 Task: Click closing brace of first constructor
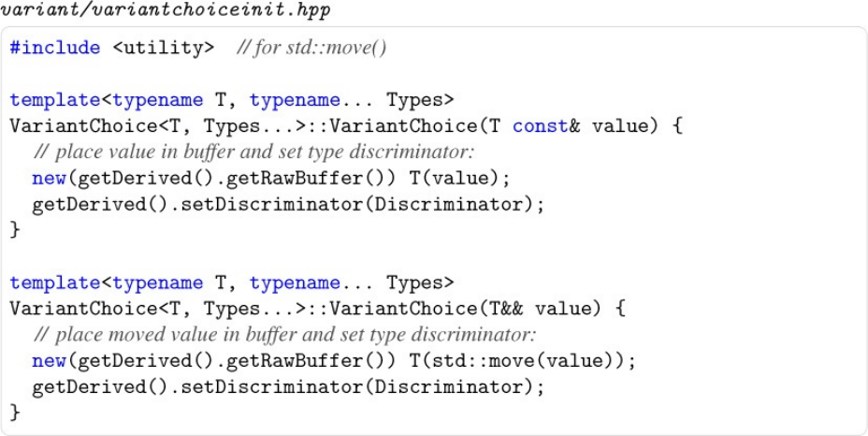(15, 230)
